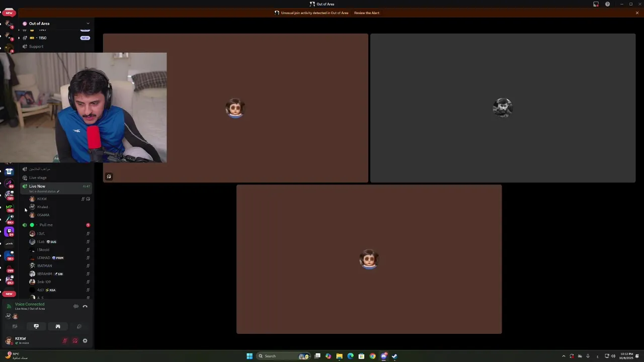Open the Discord inbox icon in title bar
644x362 pixels.
[x=596, y=4]
